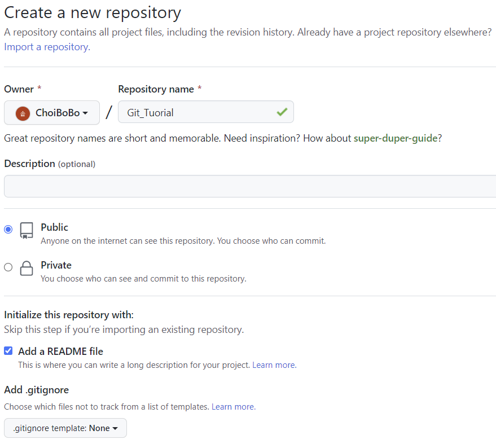This screenshot has width=496, height=448.
Task: Focus the Repository name input field
Action: click(206, 112)
